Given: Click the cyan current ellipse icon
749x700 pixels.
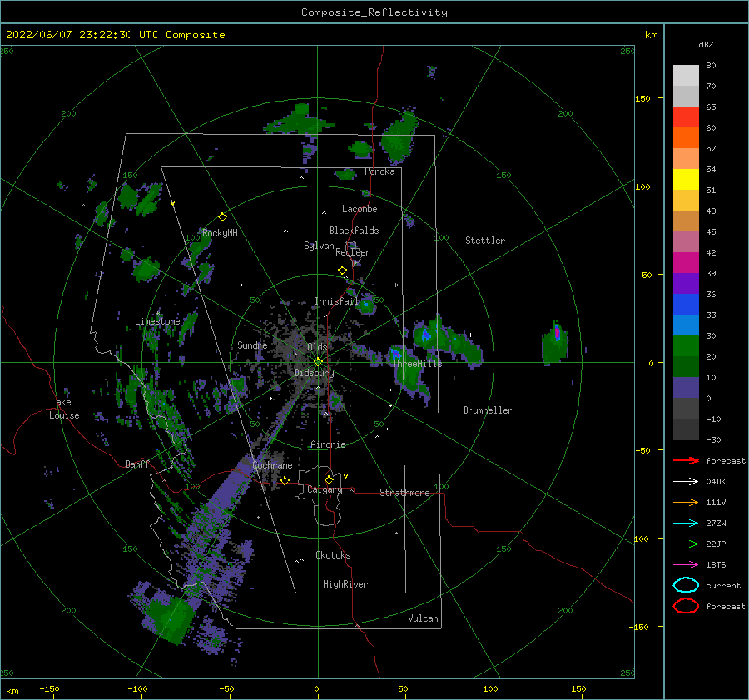Looking at the screenshot, I should (x=686, y=585).
